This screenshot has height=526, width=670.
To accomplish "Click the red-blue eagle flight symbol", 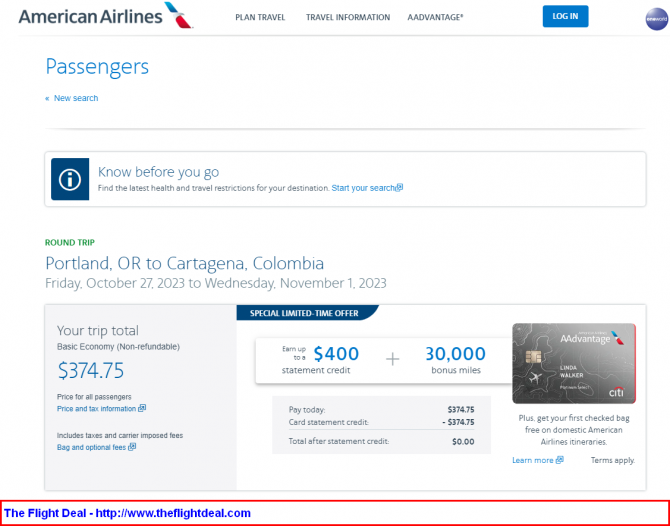I will 178,15.
